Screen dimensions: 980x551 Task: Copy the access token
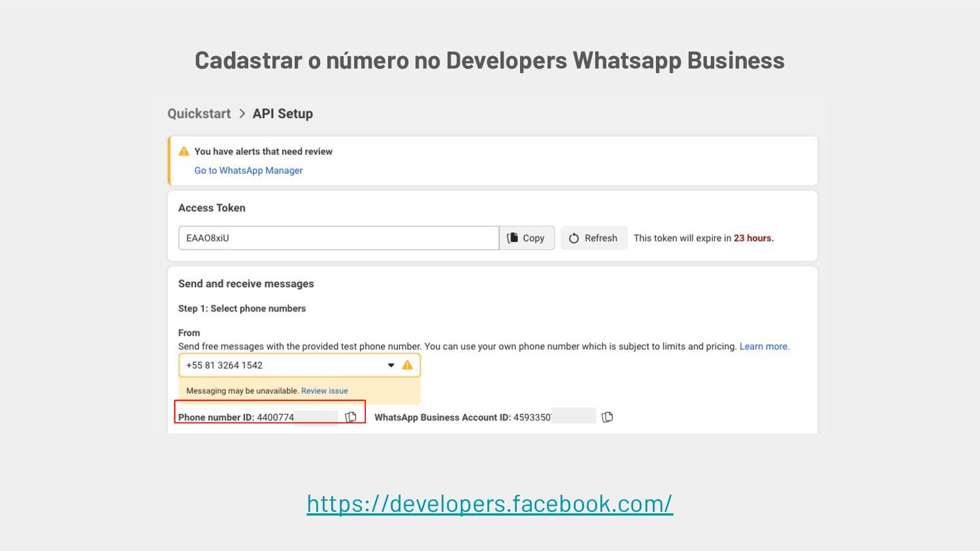tap(527, 238)
